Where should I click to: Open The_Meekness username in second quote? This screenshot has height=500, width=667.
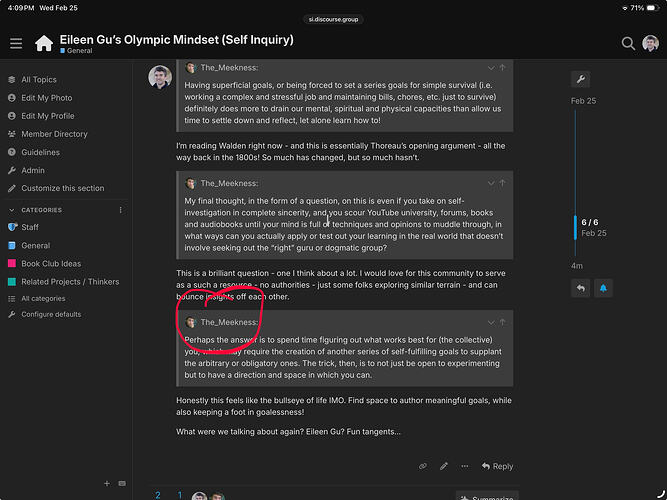pyautogui.click(x=229, y=183)
